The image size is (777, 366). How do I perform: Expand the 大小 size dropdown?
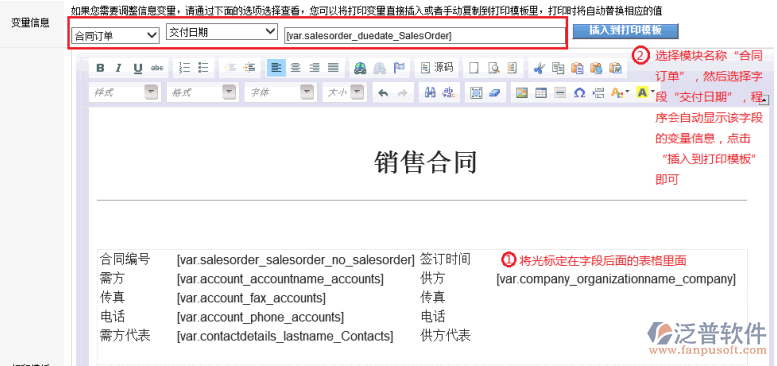[344, 93]
